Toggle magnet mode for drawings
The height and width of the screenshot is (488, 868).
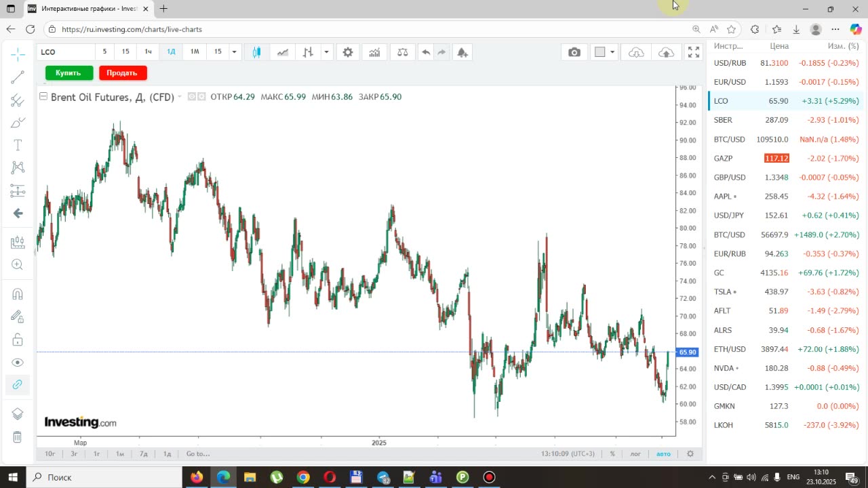click(x=18, y=294)
